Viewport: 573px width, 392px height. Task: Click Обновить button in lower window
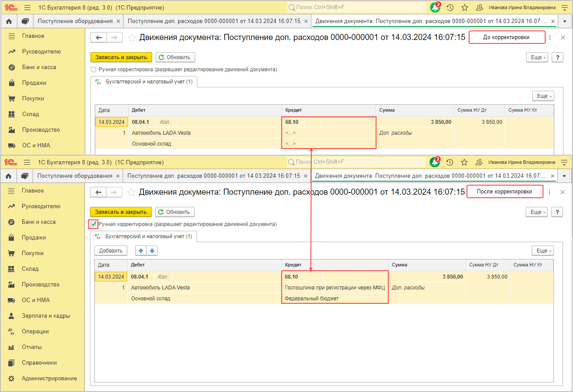coord(175,212)
